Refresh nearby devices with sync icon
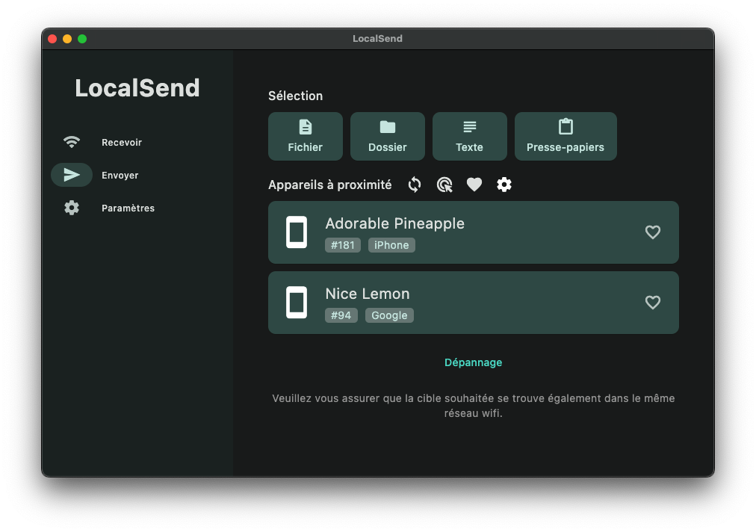 (x=415, y=185)
